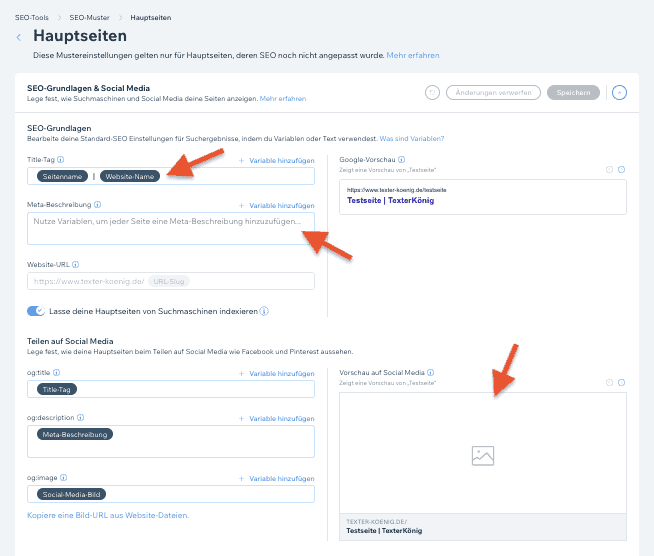This screenshot has width=654, height=556.
Task: Click the Google-Vorschau info icon
Action: [401, 159]
